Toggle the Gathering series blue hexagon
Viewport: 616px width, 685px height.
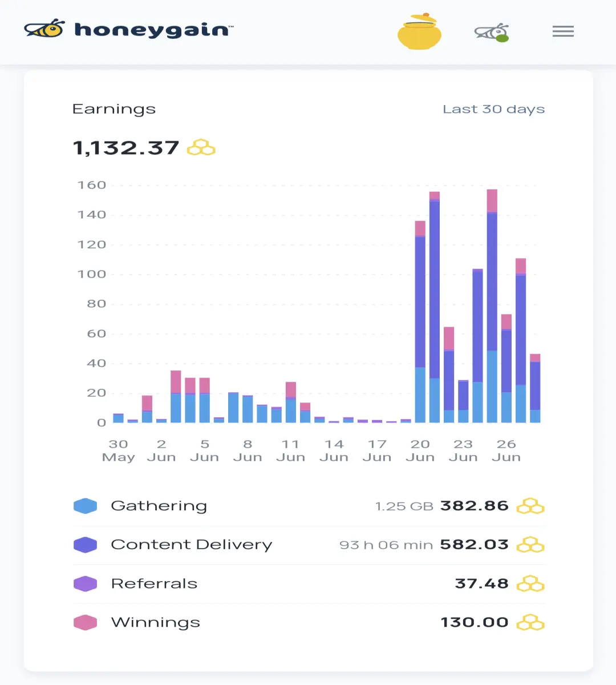[x=86, y=506]
